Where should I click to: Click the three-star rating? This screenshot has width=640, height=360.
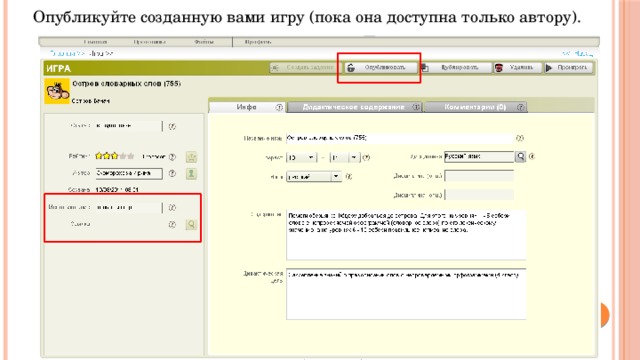pos(115,156)
